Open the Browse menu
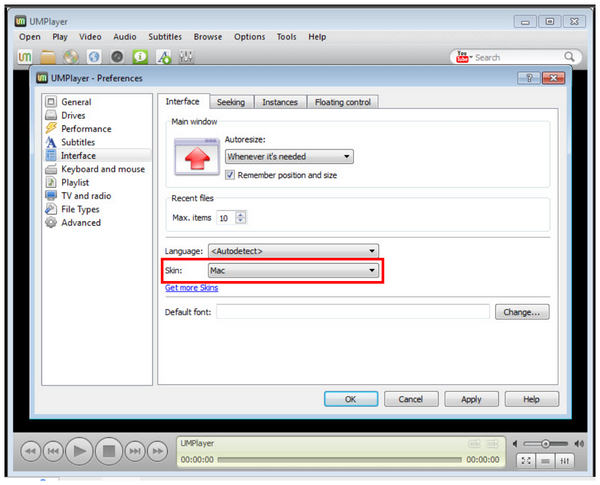600x485 pixels. point(208,37)
